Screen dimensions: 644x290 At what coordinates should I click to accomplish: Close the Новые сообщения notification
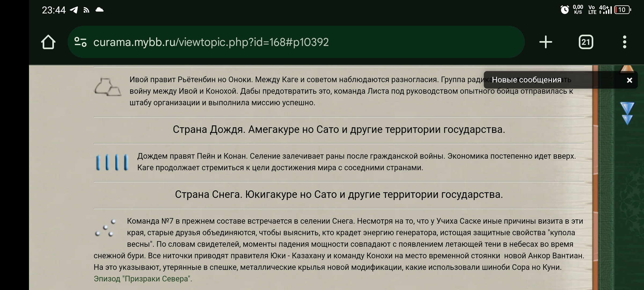pos(629,80)
